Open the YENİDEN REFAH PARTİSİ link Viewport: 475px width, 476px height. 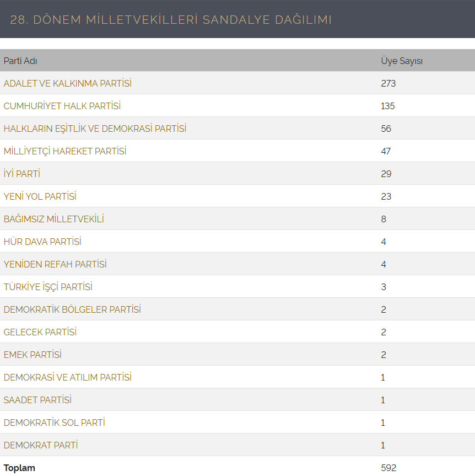point(55,264)
